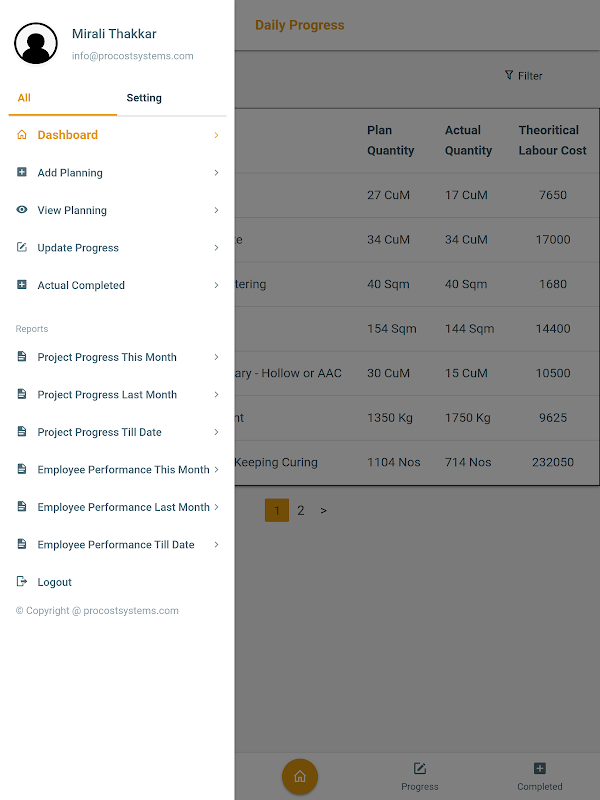Screen dimensions: 600x800
Task: Open Employee Performance Last Month report
Action: tap(123, 507)
